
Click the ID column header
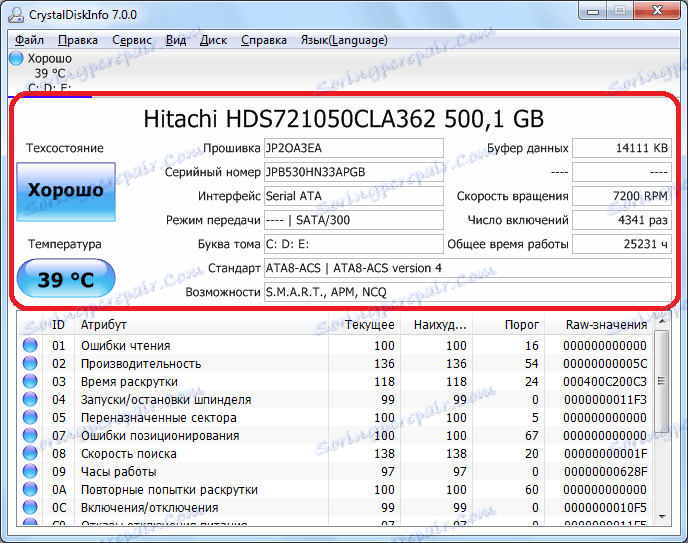58,325
